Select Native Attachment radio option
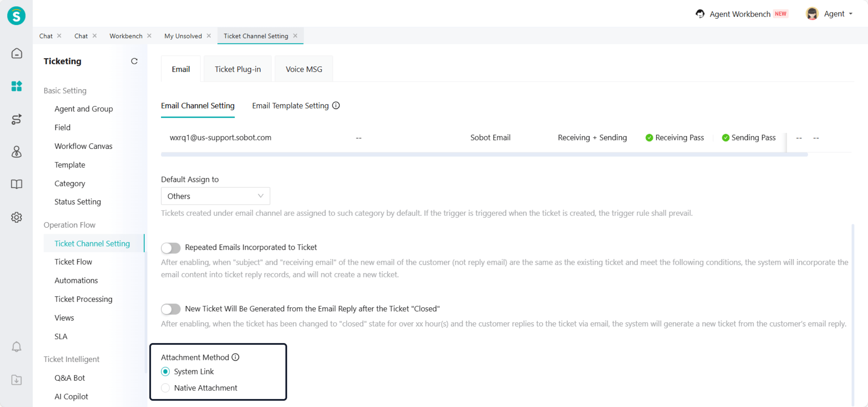Image resolution: width=868 pixels, height=407 pixels. [x=166, y=388]
